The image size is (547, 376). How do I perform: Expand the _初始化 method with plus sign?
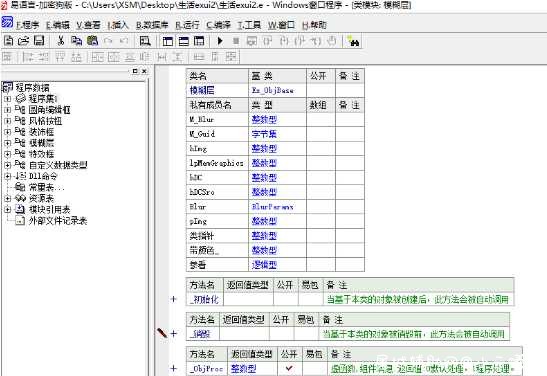174,299
